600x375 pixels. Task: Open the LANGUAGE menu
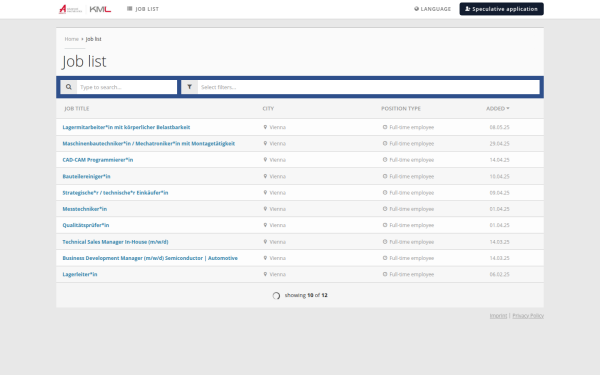click(x=432, y=9)
